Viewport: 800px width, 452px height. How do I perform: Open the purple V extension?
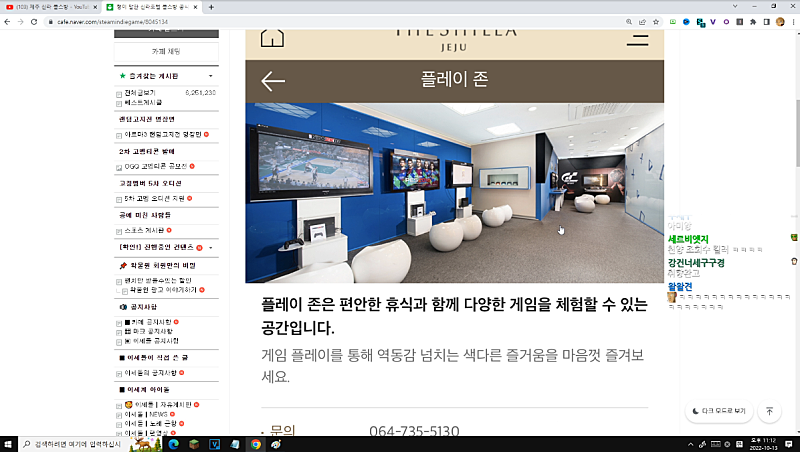click(x=713, y=22)
